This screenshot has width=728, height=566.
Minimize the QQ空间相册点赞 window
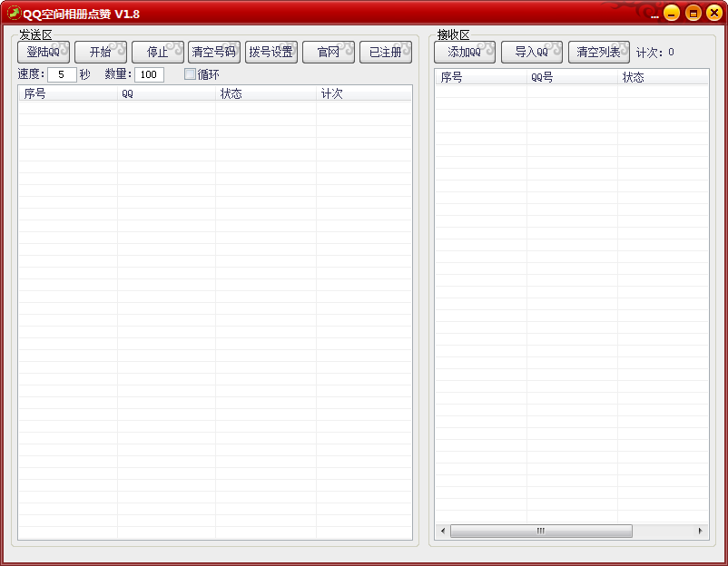pos(672,13)
